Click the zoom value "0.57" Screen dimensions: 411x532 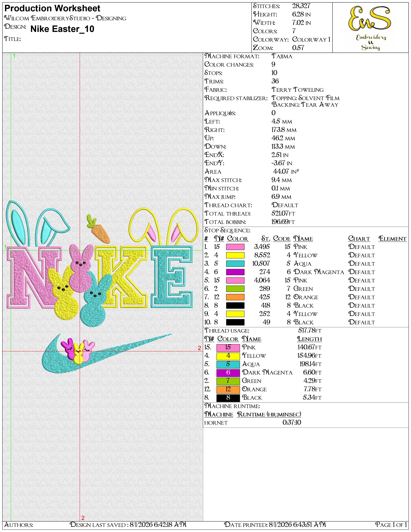click(298, 48)
